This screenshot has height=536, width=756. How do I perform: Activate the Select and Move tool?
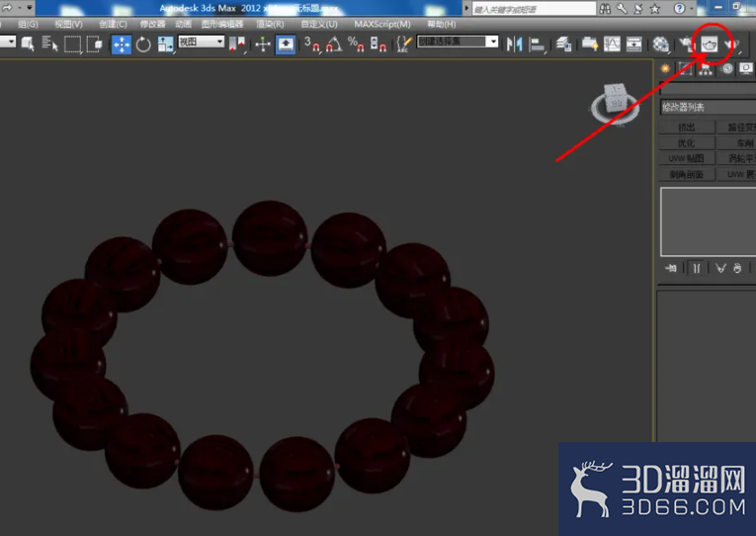(121, 45)
